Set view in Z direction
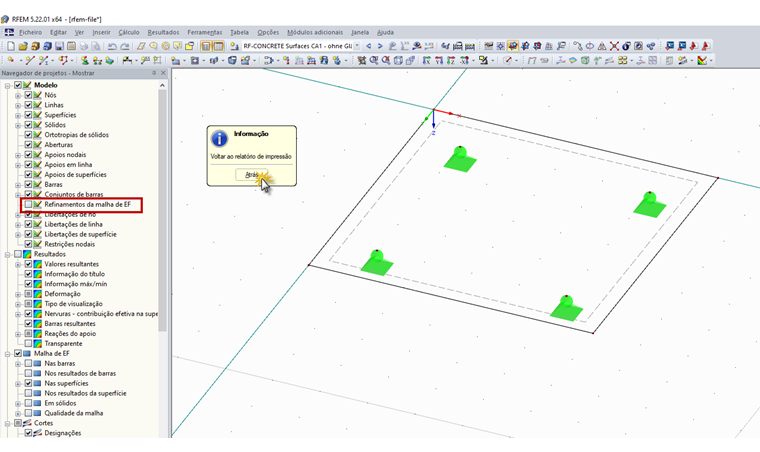760x452 pixels. (x=451, y=61)
